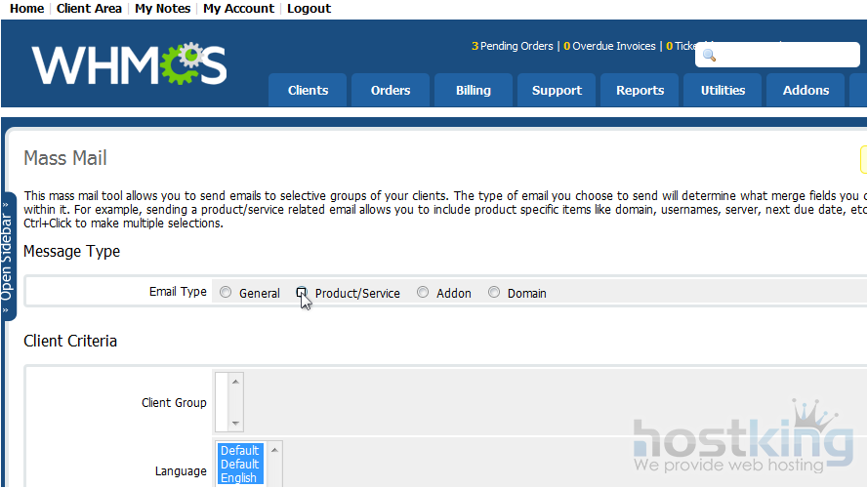Select English in the Language list
The width and height of the screenshot is (868, 488).
[238, 478]
